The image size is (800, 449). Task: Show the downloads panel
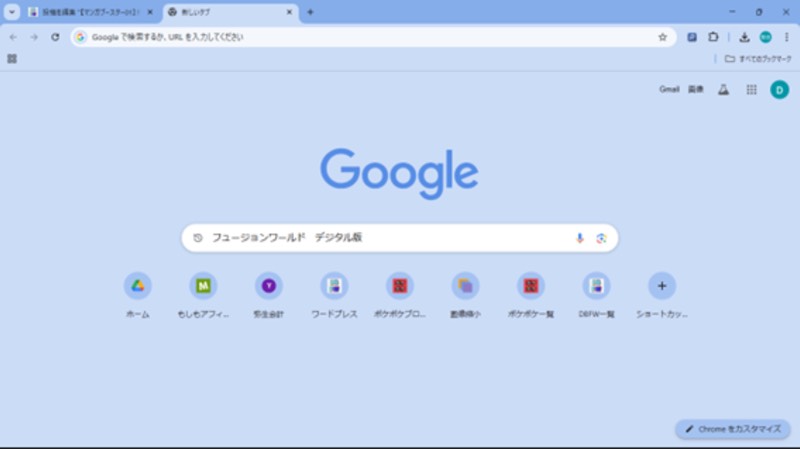(744, 37)
